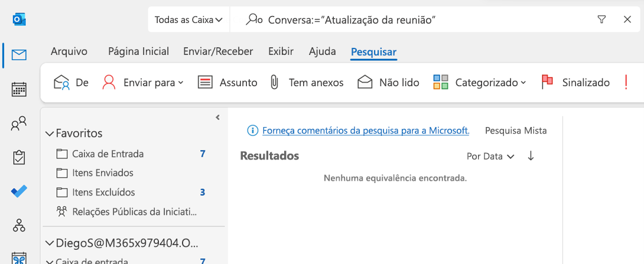The height and width of the screenshot is (264, 644).
Task: Expand the Categorizado dropdown
Action: [480, 83]
